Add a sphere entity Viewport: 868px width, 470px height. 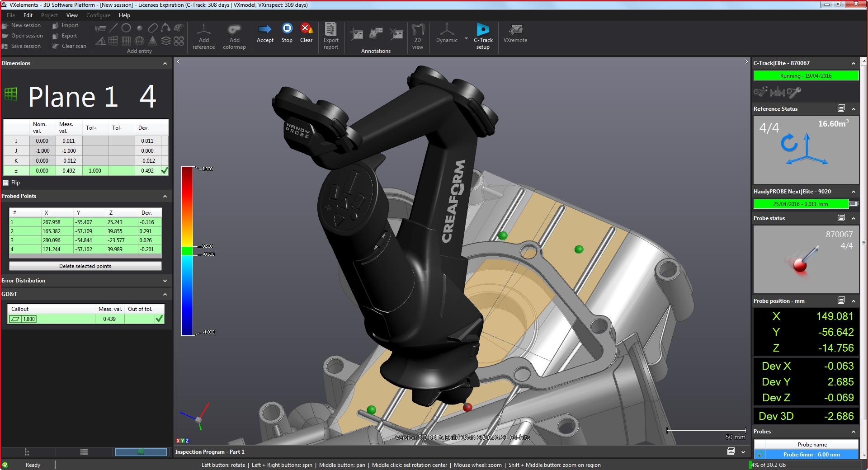pyautogui.click(x=140, y=41)
